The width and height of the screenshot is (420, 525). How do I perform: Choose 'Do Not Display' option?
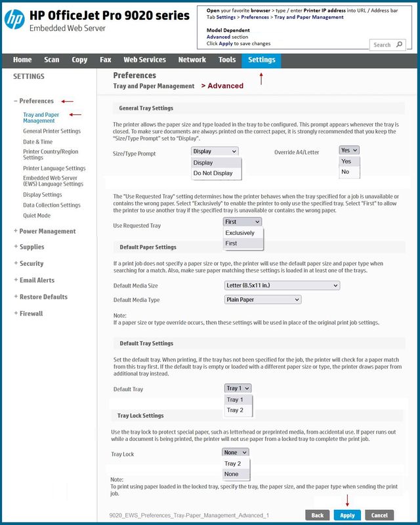tap(217, 173)
